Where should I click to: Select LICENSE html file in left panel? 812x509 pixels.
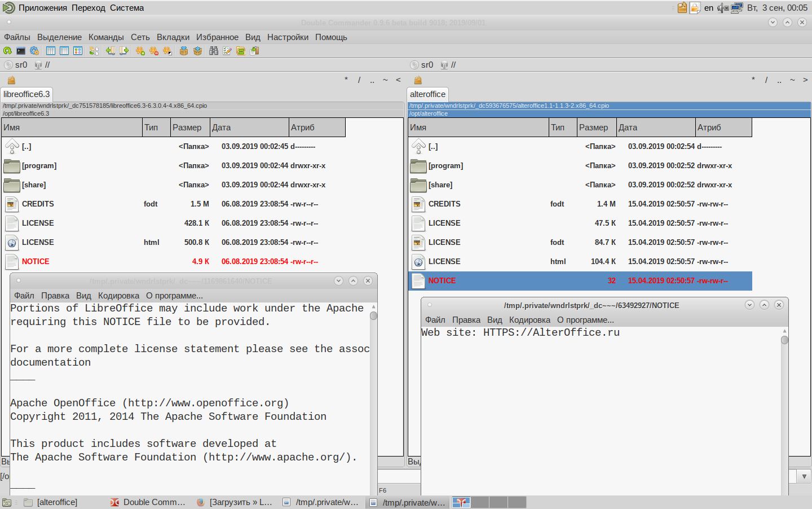click(174, 243)
